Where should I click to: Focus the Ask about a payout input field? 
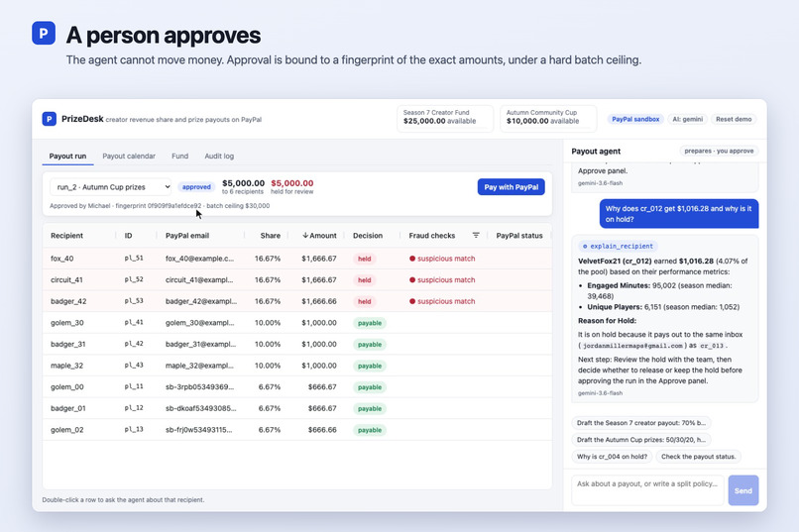pyautogui.click(x=647, y=489)
